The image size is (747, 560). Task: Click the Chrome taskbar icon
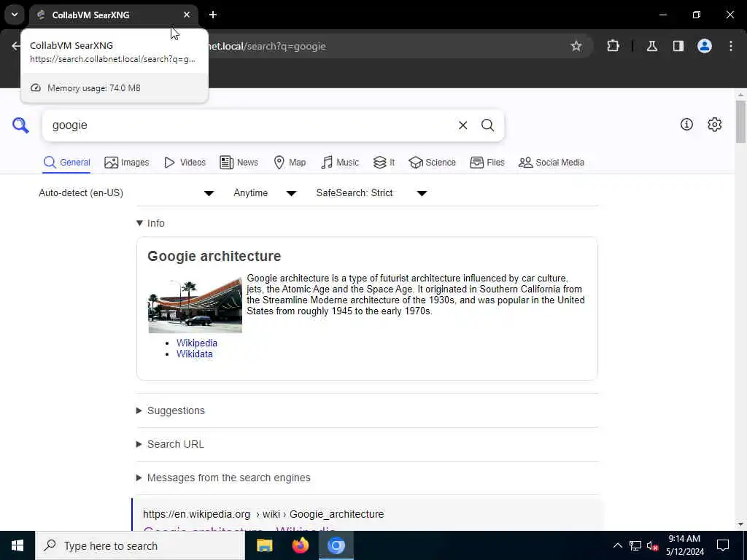(x=336, y=545)
